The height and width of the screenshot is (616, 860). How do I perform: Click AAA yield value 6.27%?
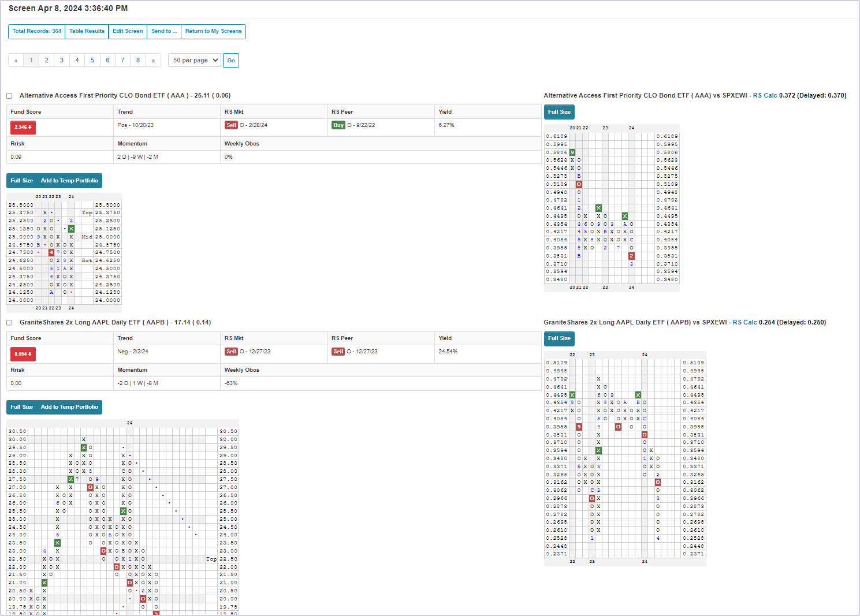pyautogui.click(x=446, y=125)
